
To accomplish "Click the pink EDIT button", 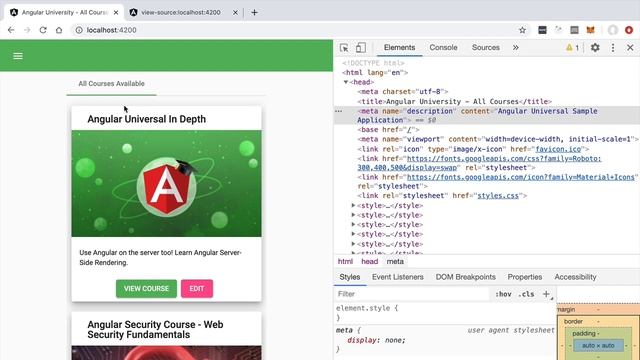I will tap(197, 289).
